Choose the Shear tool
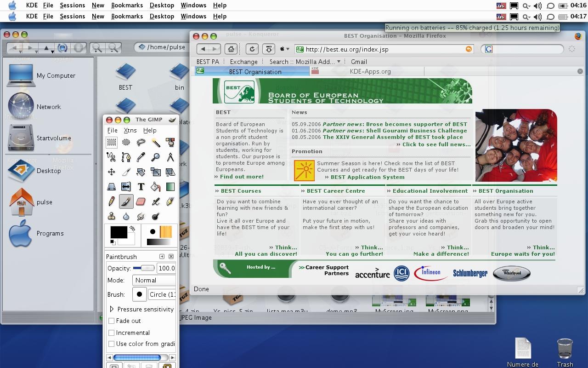Viewport: 588px width, 368px height. pyautogui.click(x=170, y=172)
